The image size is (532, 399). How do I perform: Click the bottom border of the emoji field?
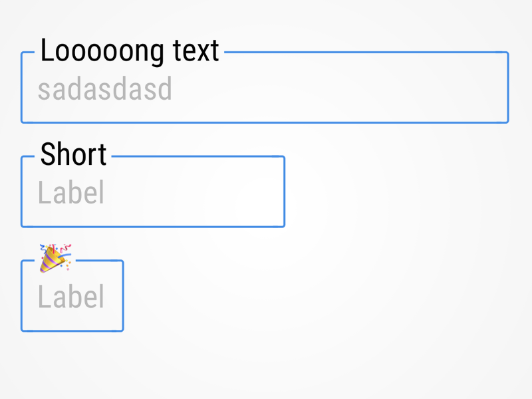72,331
